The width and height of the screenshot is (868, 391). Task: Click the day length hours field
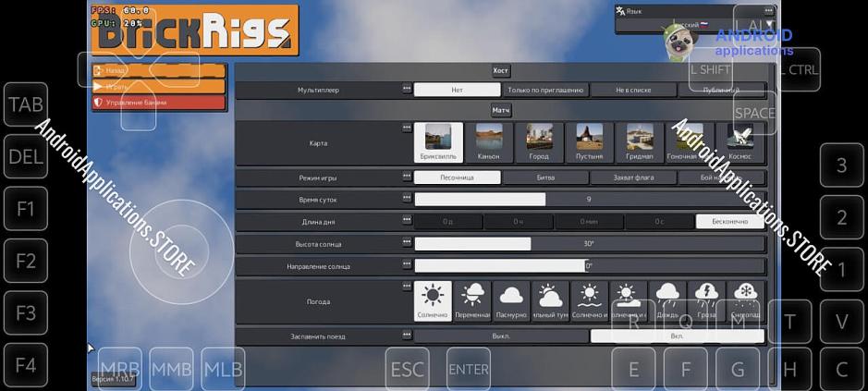click(519, 222)
